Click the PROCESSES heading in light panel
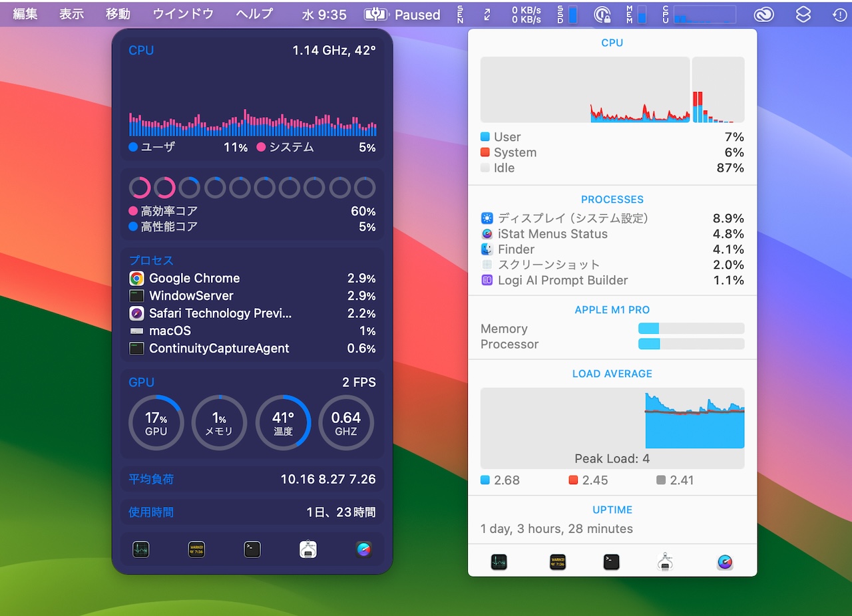852x616 pixels. click(x=612, y=200)
